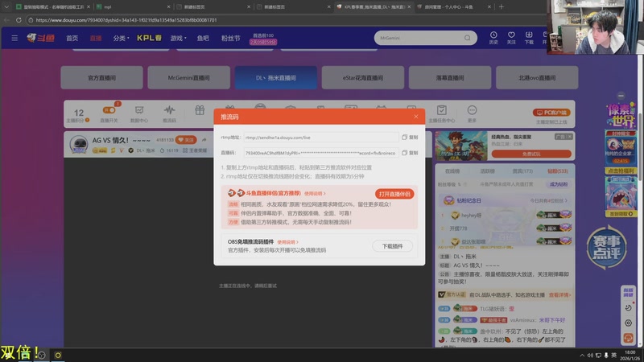Expand the 分类 dropdown

[121, 38]
